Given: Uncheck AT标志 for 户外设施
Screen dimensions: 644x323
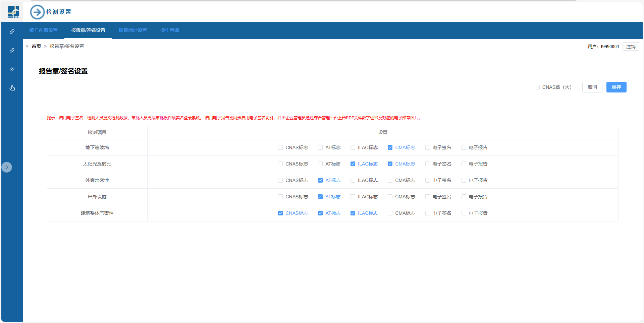Looking at the screenshot, I should point(320,197).
